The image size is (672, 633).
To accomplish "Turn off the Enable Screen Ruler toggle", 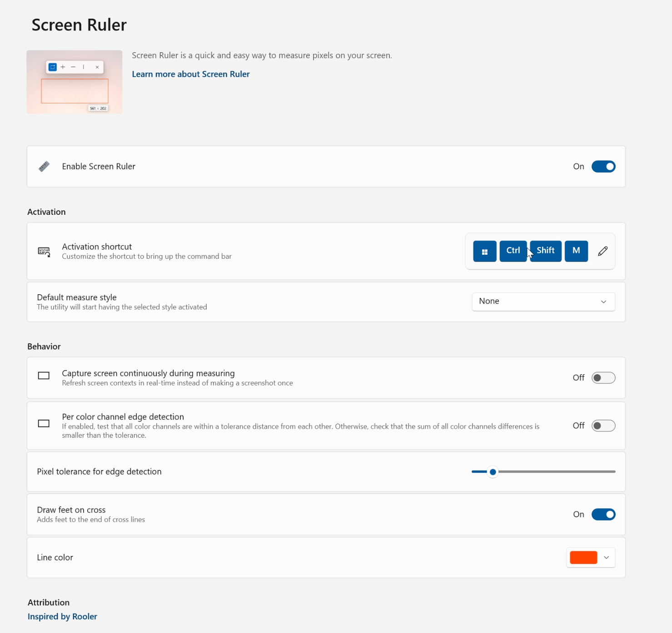I will point(603,167).
